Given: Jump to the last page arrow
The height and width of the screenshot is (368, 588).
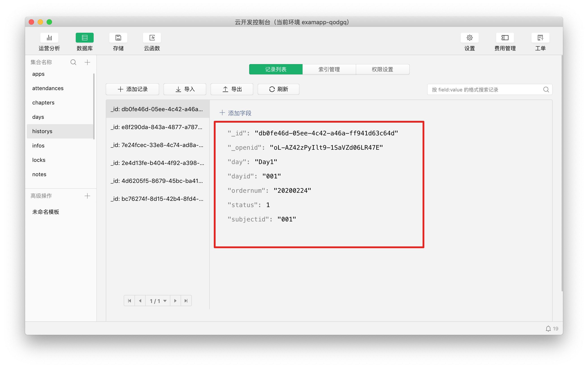Looking at the screenshot, I should click(186, 301).
